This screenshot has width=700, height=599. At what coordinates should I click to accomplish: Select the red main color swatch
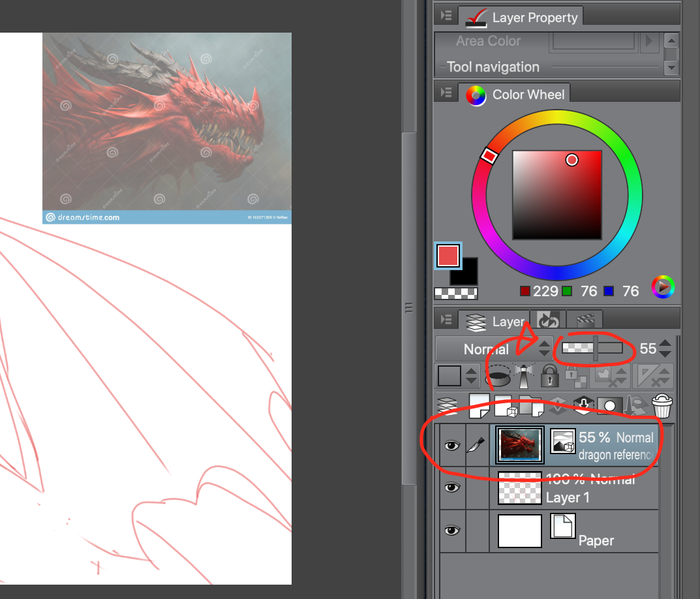pos(448,256)
